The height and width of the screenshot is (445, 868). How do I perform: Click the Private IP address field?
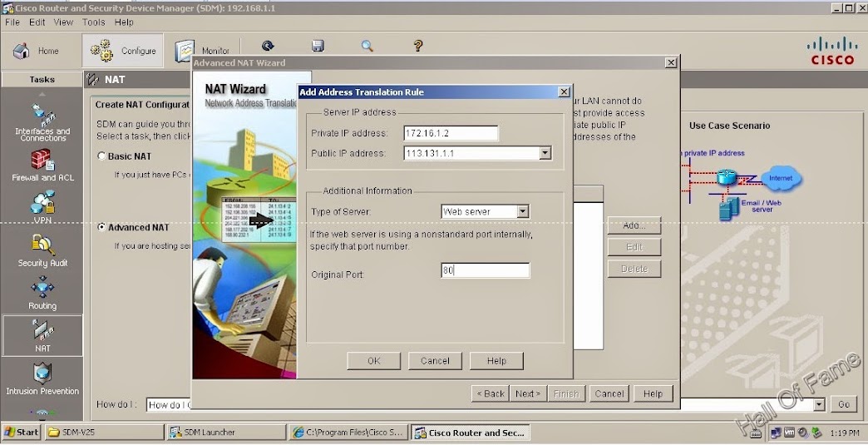(x=451, y=133)
